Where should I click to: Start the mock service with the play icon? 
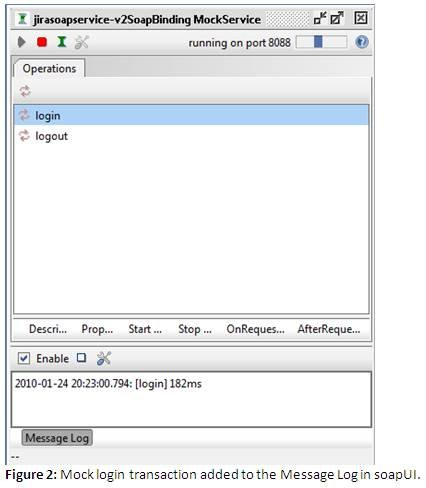pyautogui.click(x=22, y=42)
